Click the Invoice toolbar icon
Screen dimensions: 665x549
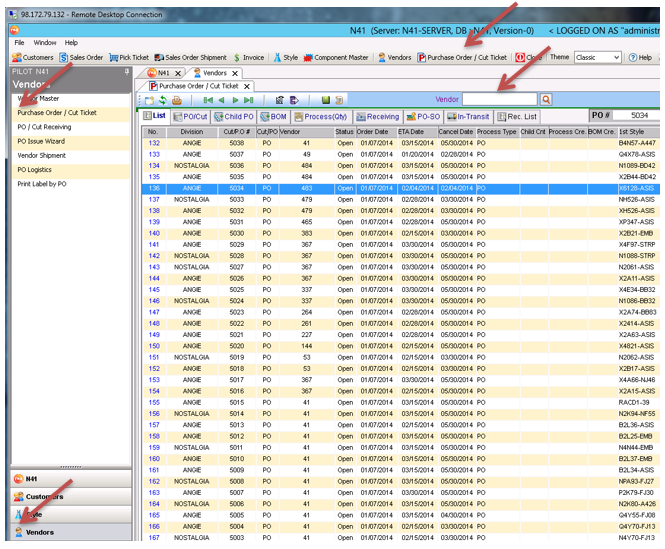(x=249, y=58)
